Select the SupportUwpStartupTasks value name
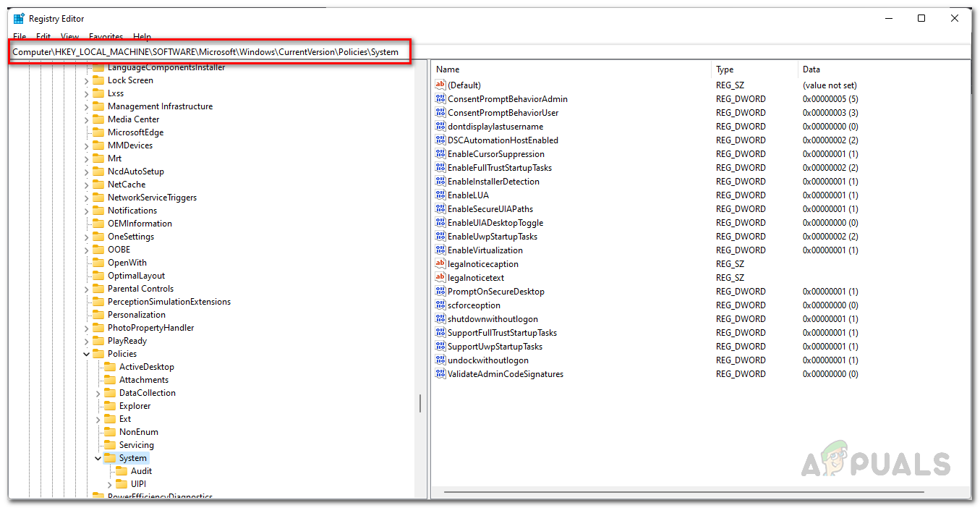The height and width of the screenshot is (508, 980). tap(495, 346)
